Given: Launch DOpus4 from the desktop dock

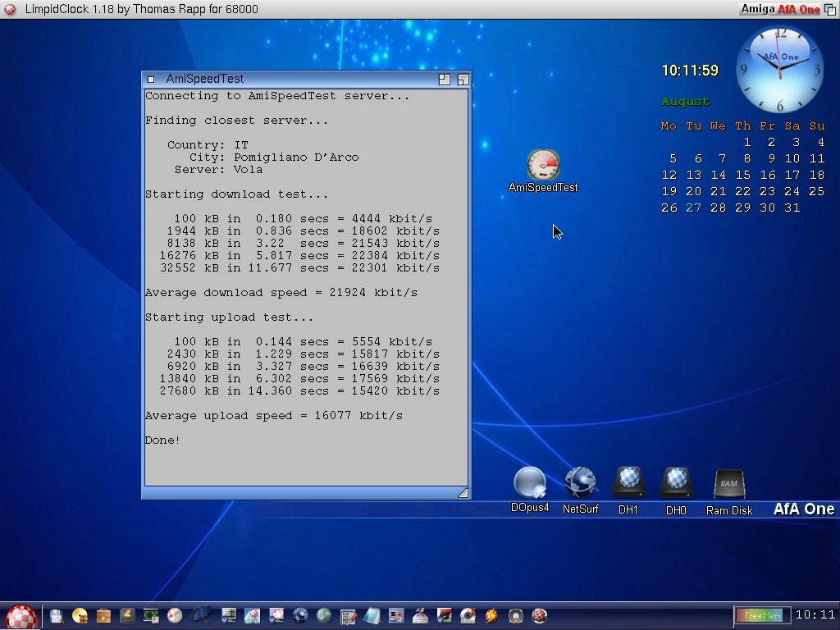Looking at the screenshot, I should click(530, 484).
